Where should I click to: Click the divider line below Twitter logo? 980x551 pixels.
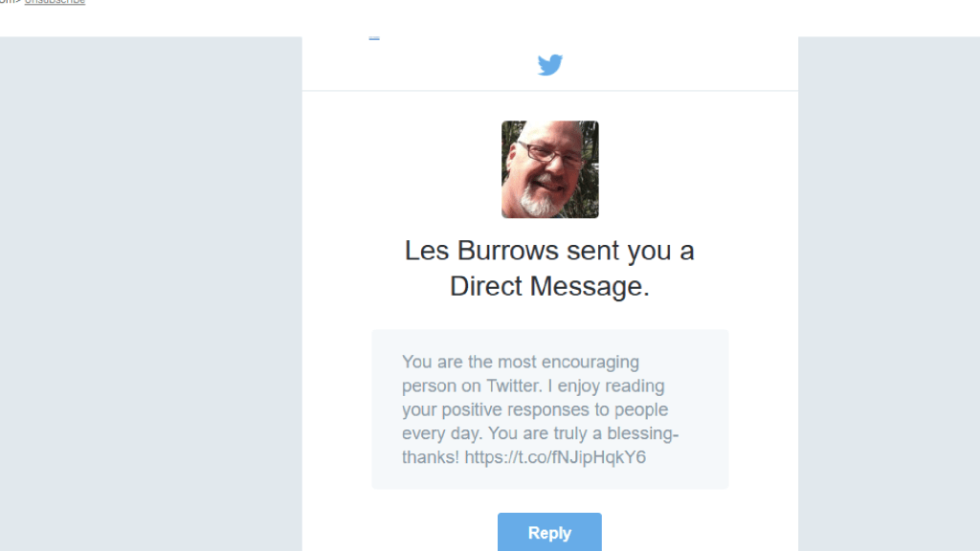click(x=550, y=91)
